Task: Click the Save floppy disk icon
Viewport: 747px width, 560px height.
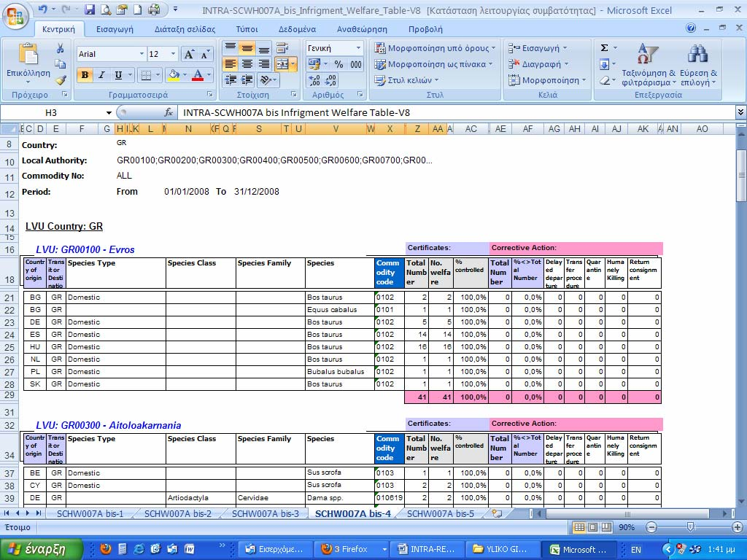Action: click(90, 9)
